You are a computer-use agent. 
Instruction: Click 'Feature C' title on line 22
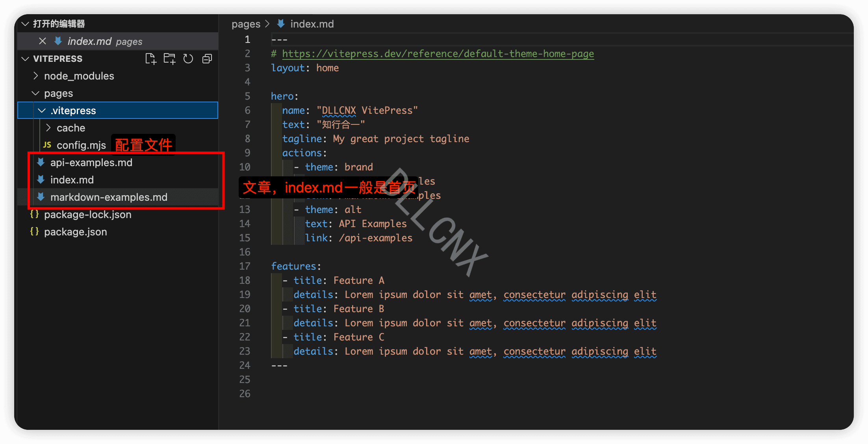pos(359,337)
